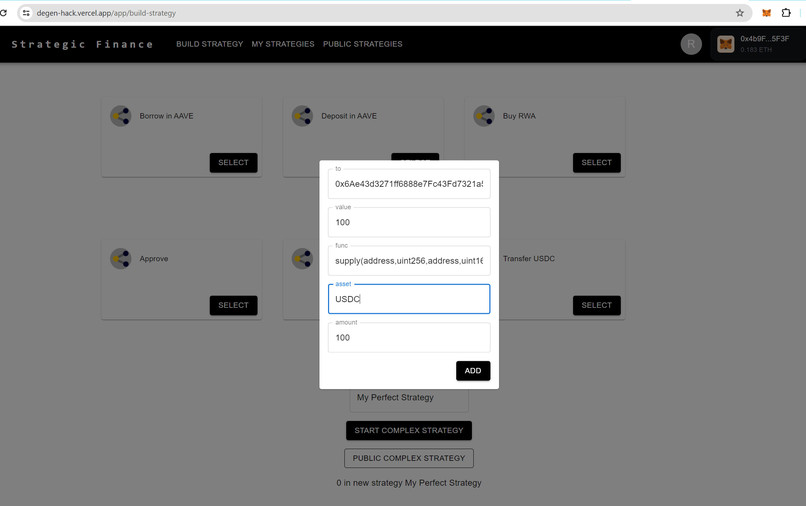Focus the 'func' input field

coord(409,261)
